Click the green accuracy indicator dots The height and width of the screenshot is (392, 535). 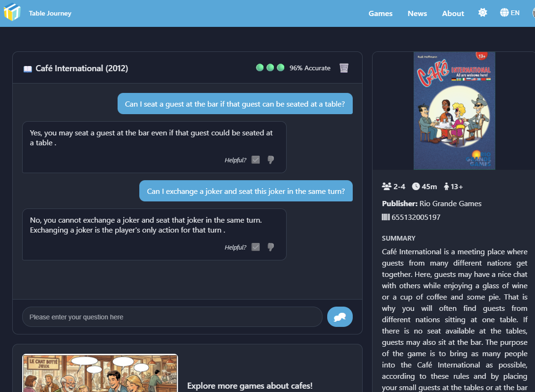270,67
